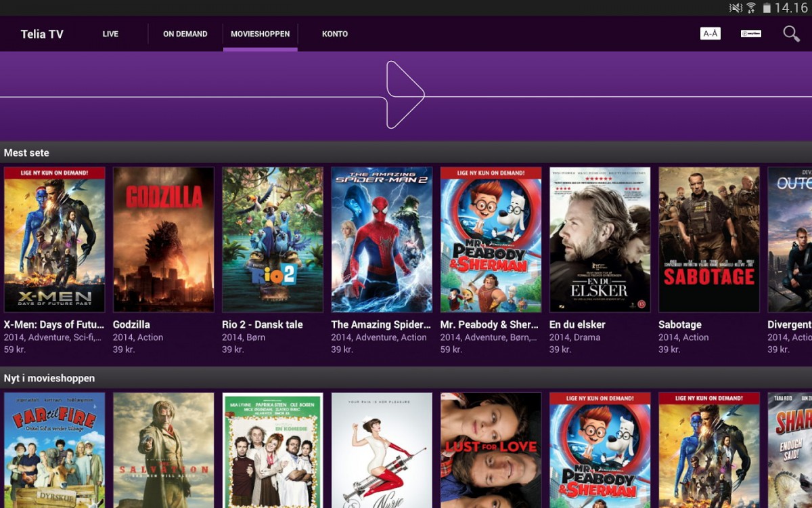Open the Far til Fire poster
This screenshot has width=812, height=508.
point(54,450)
